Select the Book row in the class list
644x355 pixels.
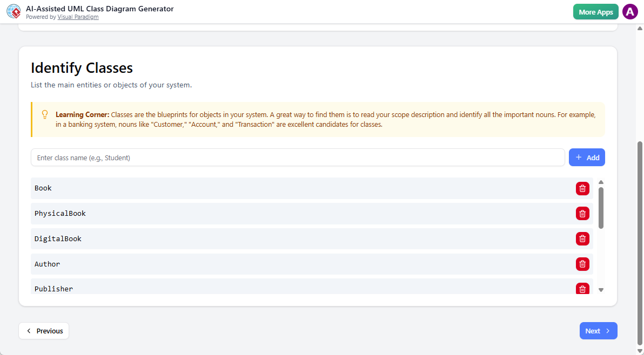coord(216,188)
